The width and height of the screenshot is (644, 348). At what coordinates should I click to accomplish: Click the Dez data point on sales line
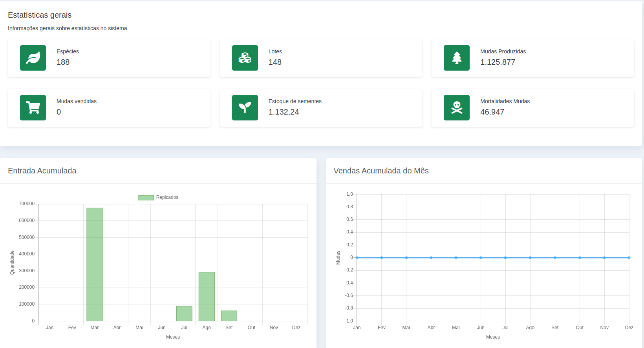[x=629, y=258]
